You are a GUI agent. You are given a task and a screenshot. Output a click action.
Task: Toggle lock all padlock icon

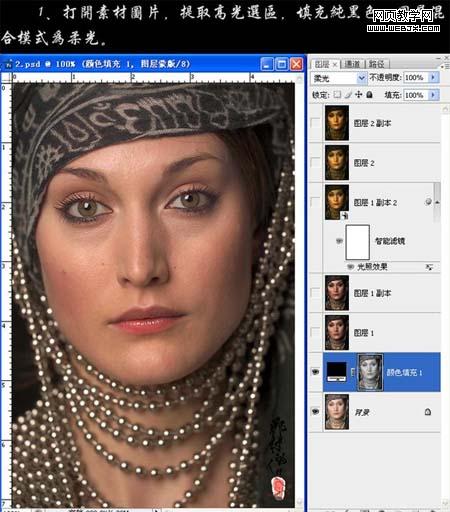(369, 95)
